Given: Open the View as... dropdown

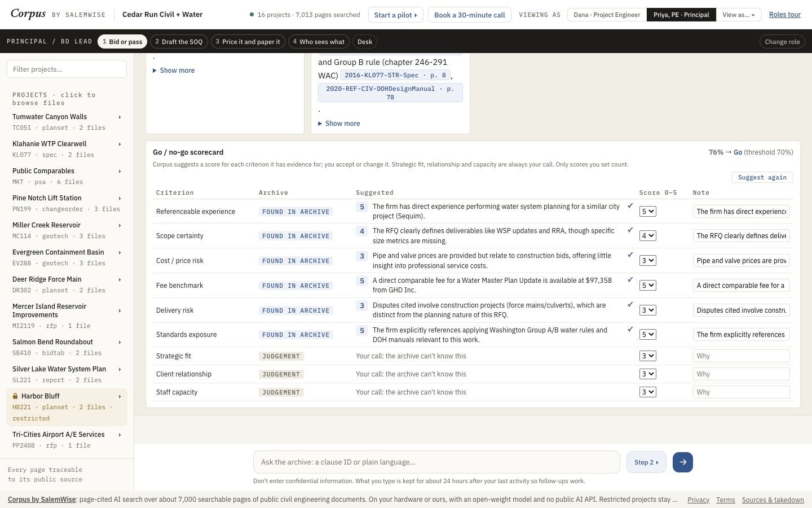Looking at the screenshot, I should (739, 15).
